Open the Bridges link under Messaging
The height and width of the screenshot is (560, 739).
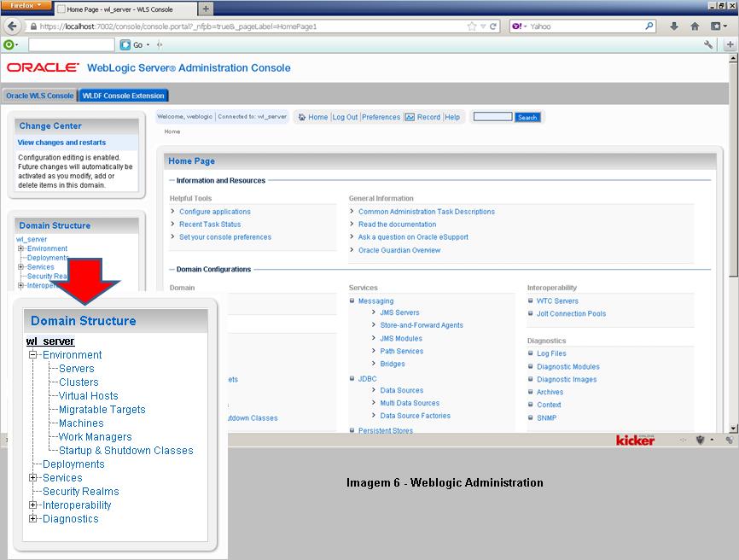pyautogui.click(x=393, y=364)
